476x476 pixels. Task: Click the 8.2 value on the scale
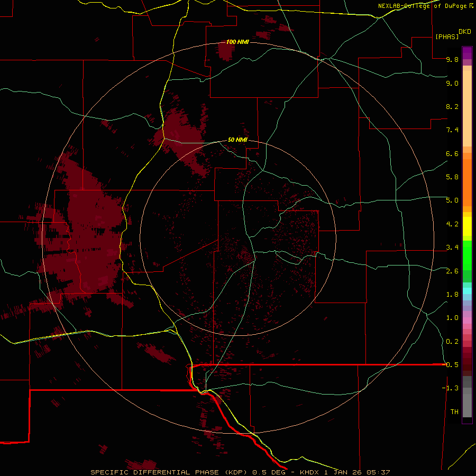452,106
